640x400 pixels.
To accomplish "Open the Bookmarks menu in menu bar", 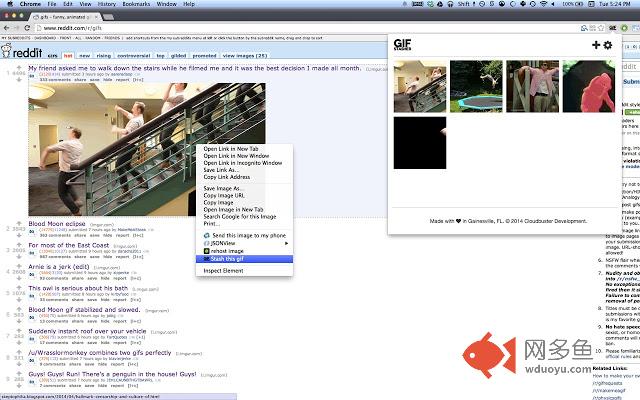I will 136,4.
